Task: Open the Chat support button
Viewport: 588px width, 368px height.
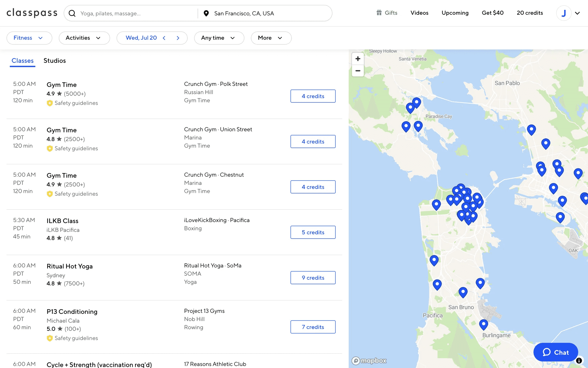Action: (556, 352)
